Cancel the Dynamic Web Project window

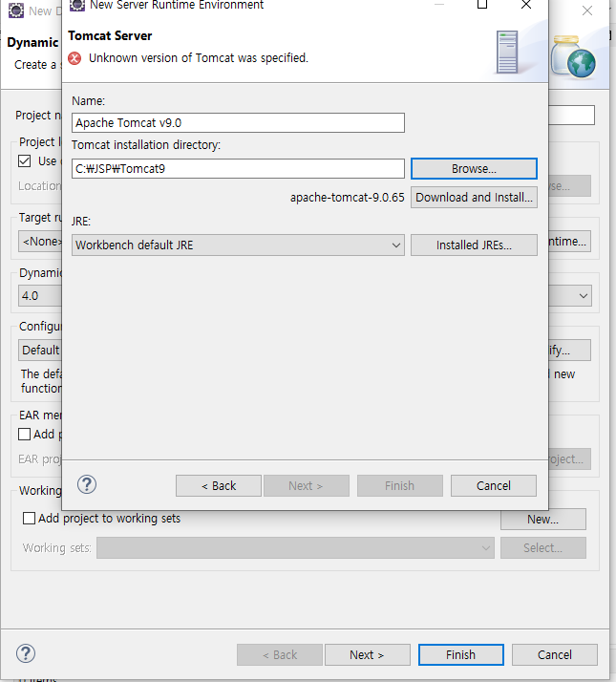pyautogui.click(x=555, y=654)
